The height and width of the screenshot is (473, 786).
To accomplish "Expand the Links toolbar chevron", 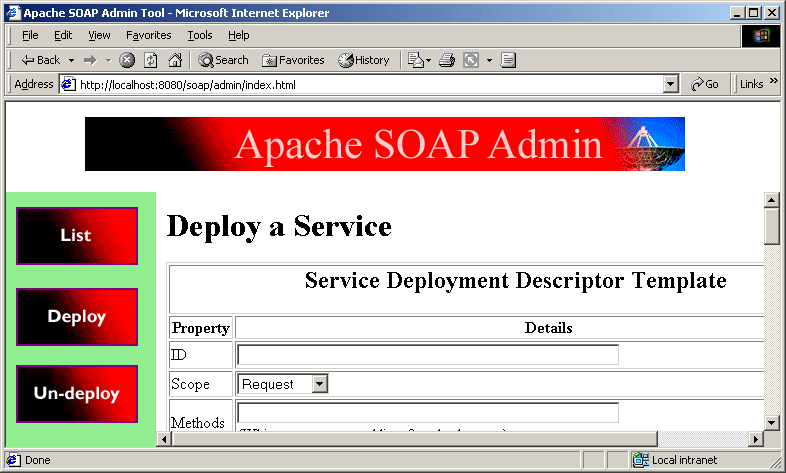I will [773, 81].
